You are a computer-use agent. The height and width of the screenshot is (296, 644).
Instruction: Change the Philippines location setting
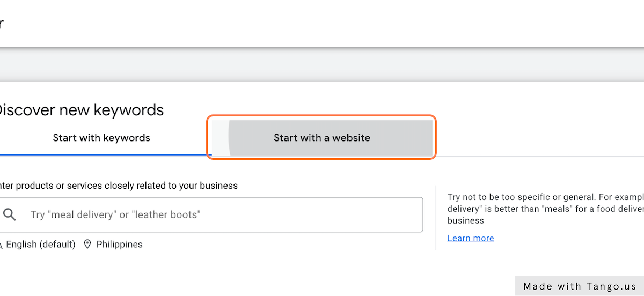[119, 245]
